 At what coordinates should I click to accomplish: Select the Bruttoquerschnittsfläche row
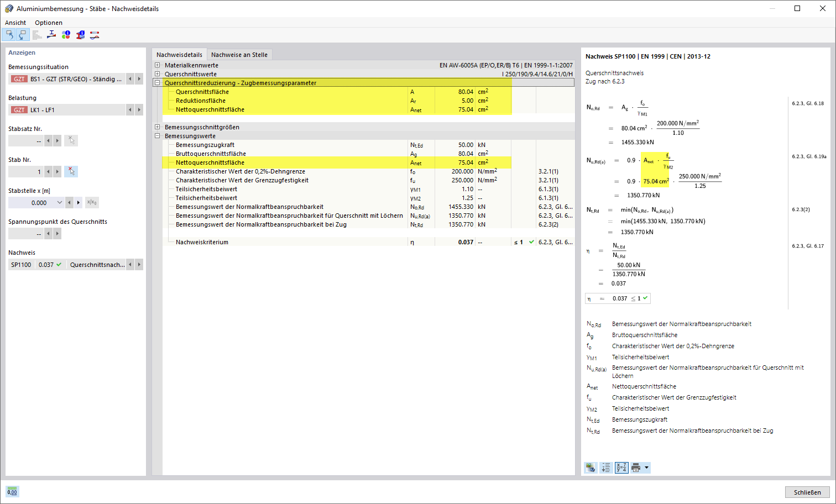point(369,154)
